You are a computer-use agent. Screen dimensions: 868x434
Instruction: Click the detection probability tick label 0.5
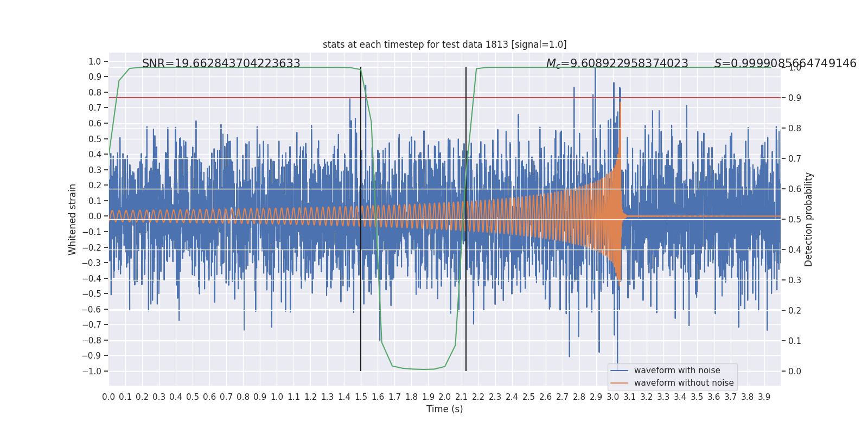click(795, 220)
